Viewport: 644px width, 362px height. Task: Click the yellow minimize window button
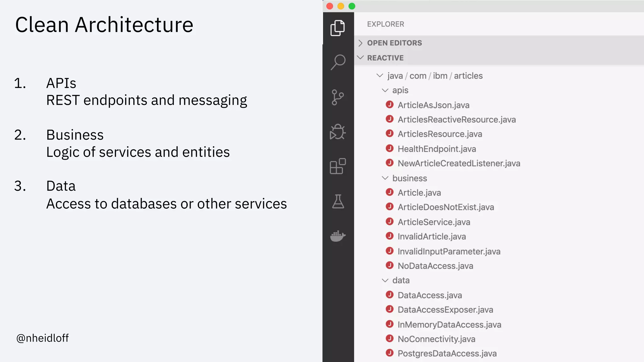click(341, 6)
